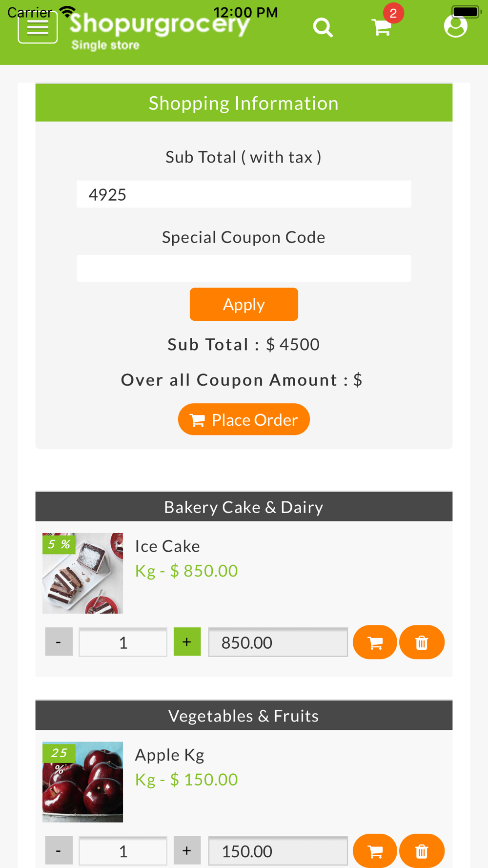
Task: Increase Ice Cake quantity with plus
Action: click(187, 642)
